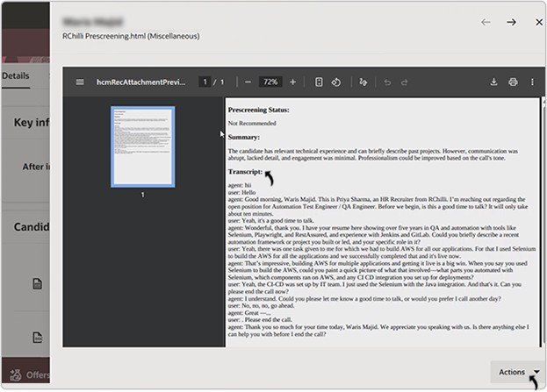Go to the next attachment
Screen dimensions: 547x392
[x=511, y=22]
